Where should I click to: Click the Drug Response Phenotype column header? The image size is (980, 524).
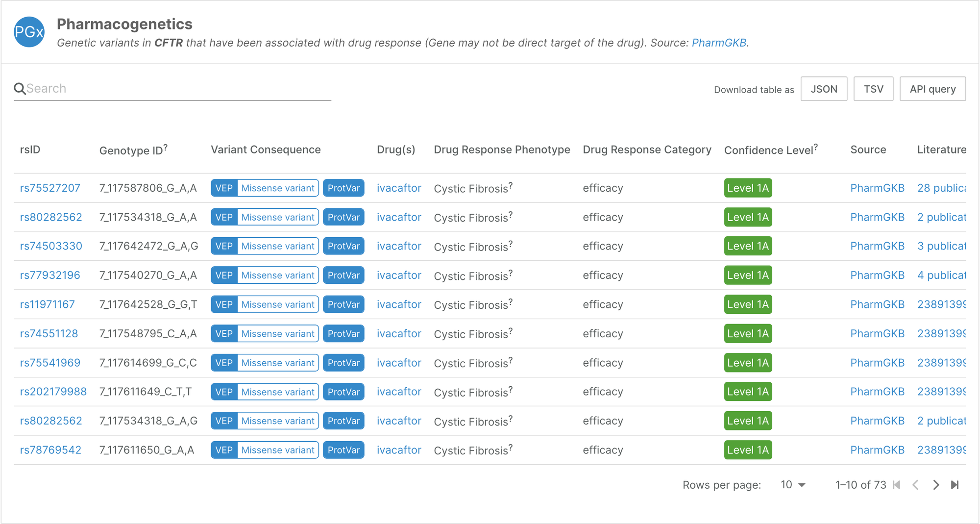502,150
